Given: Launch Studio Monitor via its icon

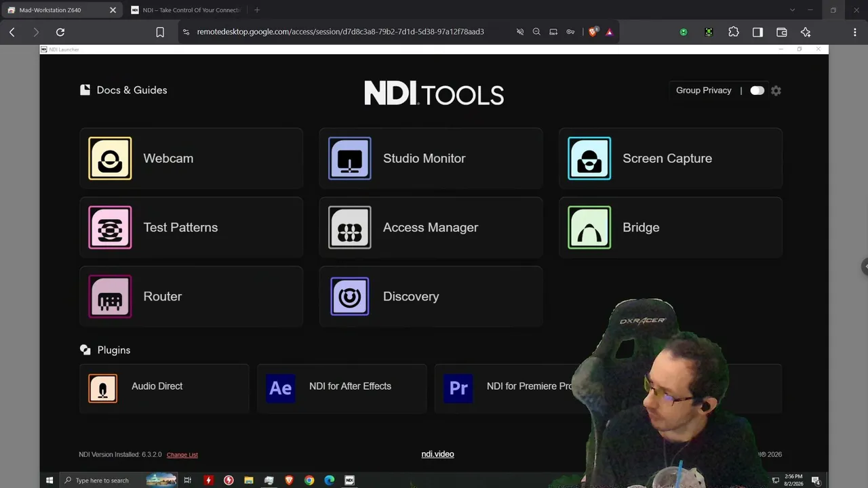Looking at the screenshot, I should pos(350,159).
